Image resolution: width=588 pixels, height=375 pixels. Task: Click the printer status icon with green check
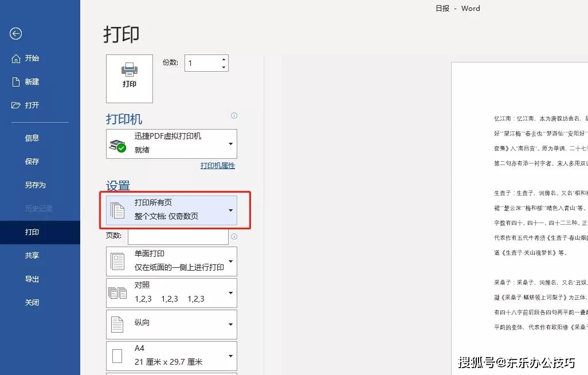click(117, 146)
